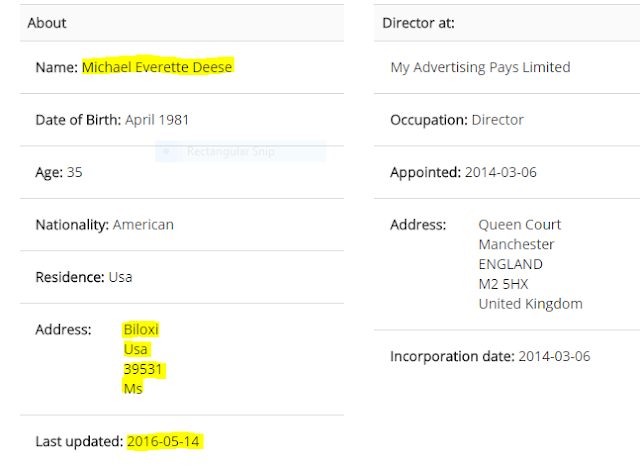Click the Manchester address line
Screen dimensions: 640x466
(516, 244)
